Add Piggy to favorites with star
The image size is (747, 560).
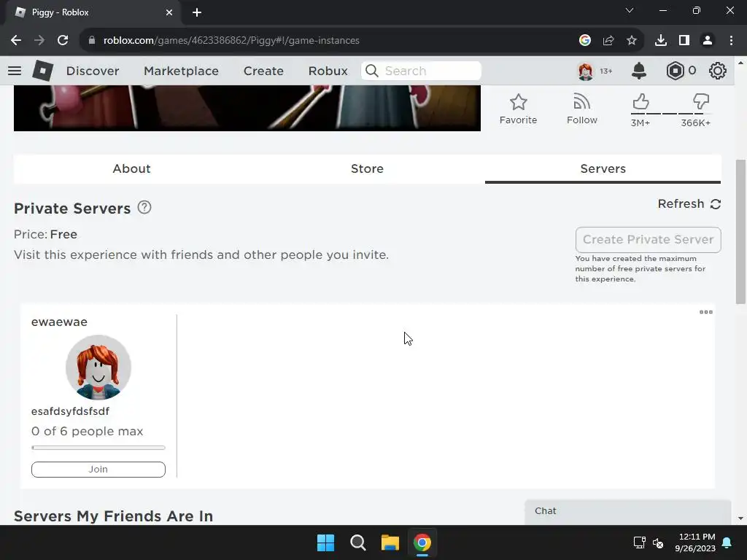(x=519, y=109)
